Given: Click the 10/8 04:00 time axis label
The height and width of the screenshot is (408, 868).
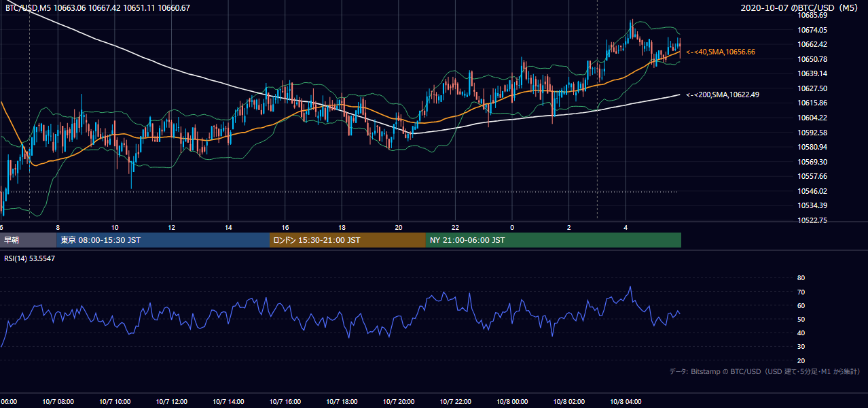Looking at the screenshot, I should point(626,402).
